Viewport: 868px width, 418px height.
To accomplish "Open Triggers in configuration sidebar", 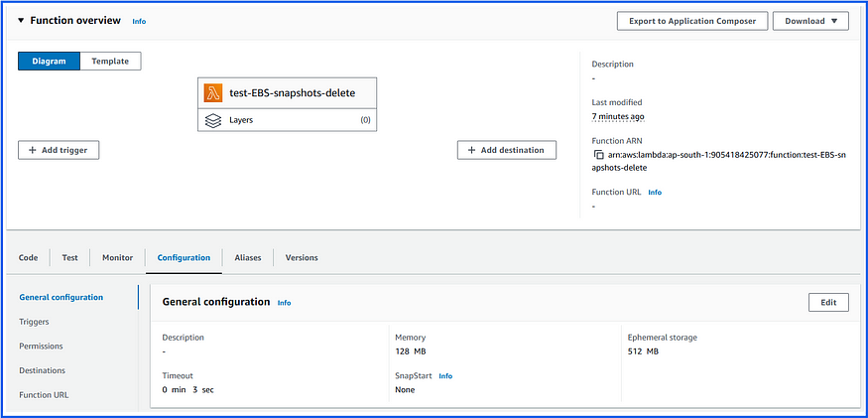I will pyautogui.click(x=34, y=322).
